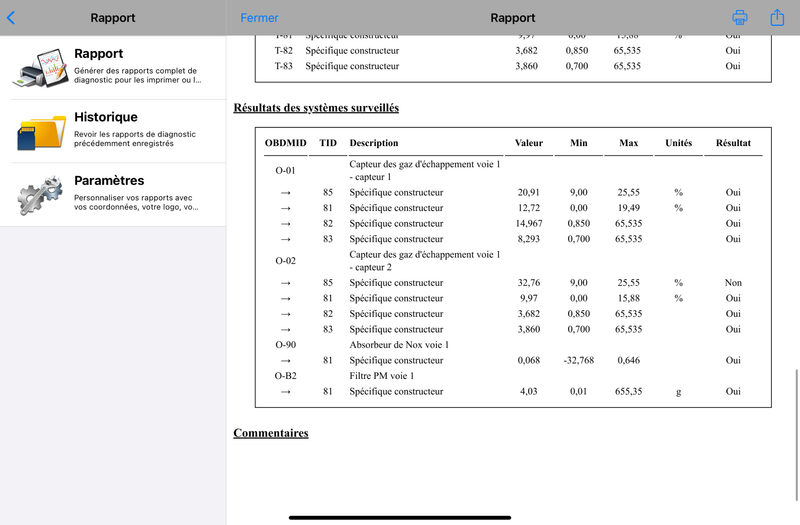The image size is (800, 525).
Task: Select the O-01 exhaust sensor row
Action: pyautogui.click(x=513, y=170)
